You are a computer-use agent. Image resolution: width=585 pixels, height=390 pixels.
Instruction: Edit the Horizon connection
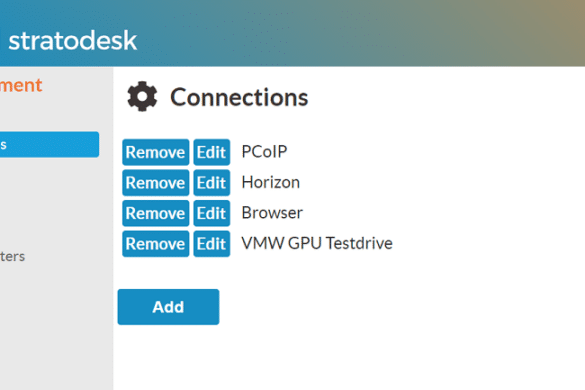(212, 183)
